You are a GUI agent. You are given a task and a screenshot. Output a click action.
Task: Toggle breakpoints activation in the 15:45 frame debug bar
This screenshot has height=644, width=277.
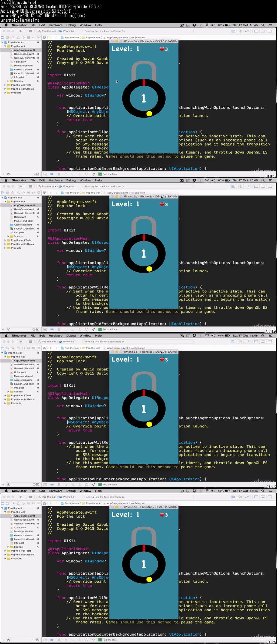click(x=52, y=174)
